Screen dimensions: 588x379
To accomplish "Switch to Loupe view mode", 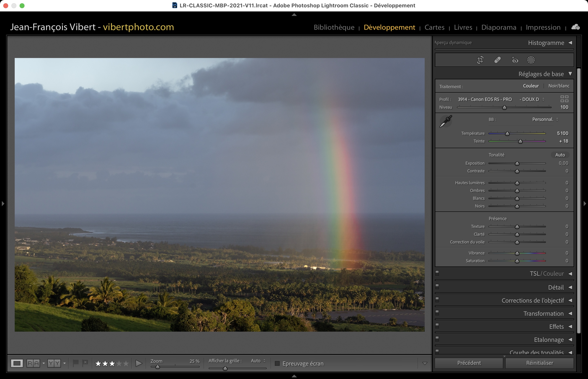I will point(17,363).
